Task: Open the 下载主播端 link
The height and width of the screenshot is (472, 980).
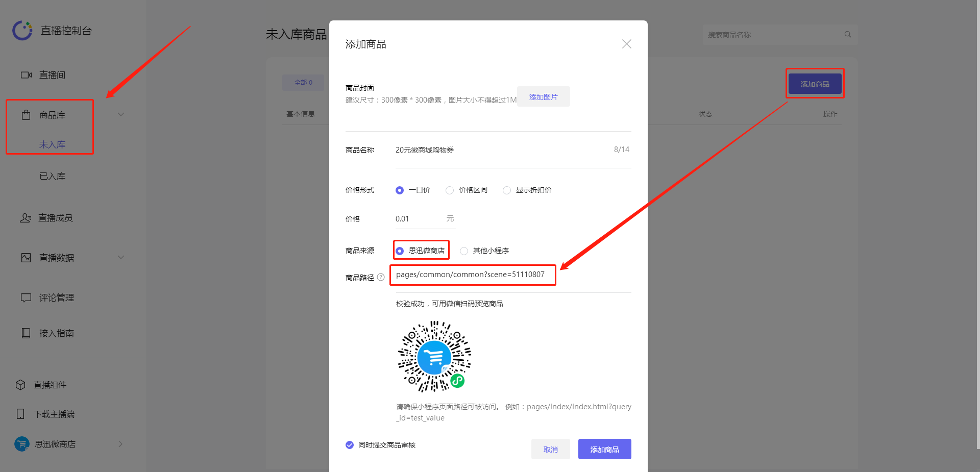Action: [54, 414]
